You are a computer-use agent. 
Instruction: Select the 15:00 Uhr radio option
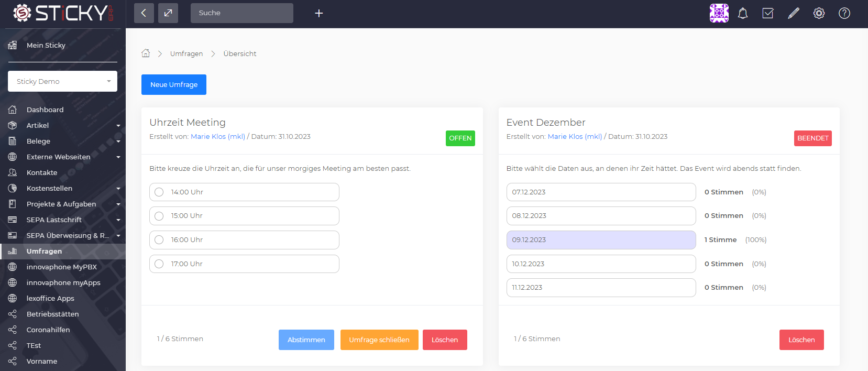coord(159,216)
